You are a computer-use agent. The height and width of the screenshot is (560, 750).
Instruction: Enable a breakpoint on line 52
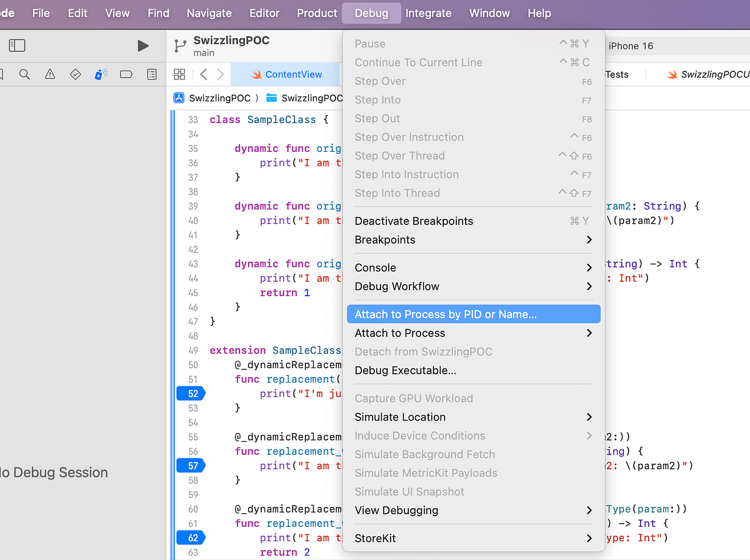click(191, 393)
